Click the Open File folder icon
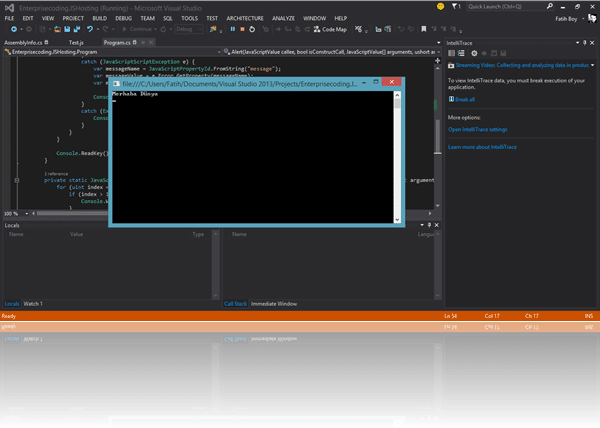Viewport: 600px width, 428px height. pos(57,29)
